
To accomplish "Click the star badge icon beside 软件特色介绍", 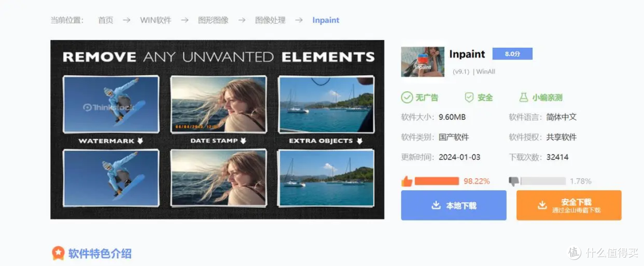I will (x=58, y=253).
